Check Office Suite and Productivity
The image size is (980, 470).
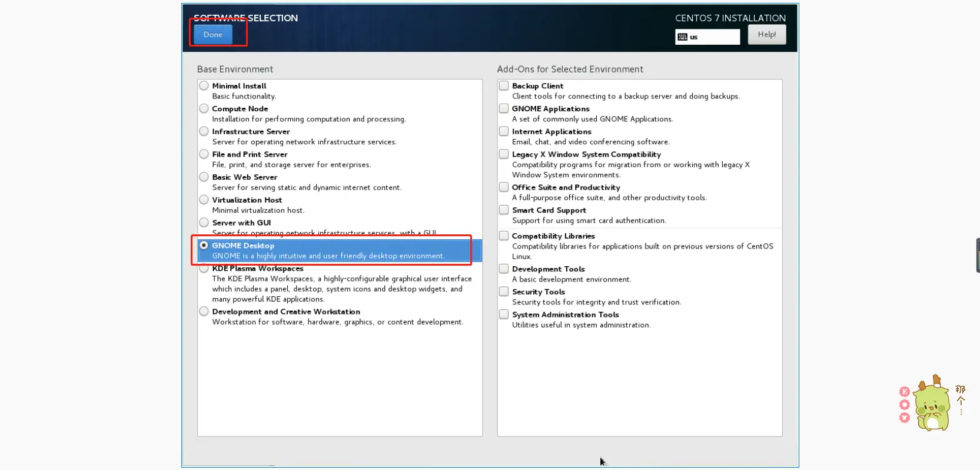[504, 187]
